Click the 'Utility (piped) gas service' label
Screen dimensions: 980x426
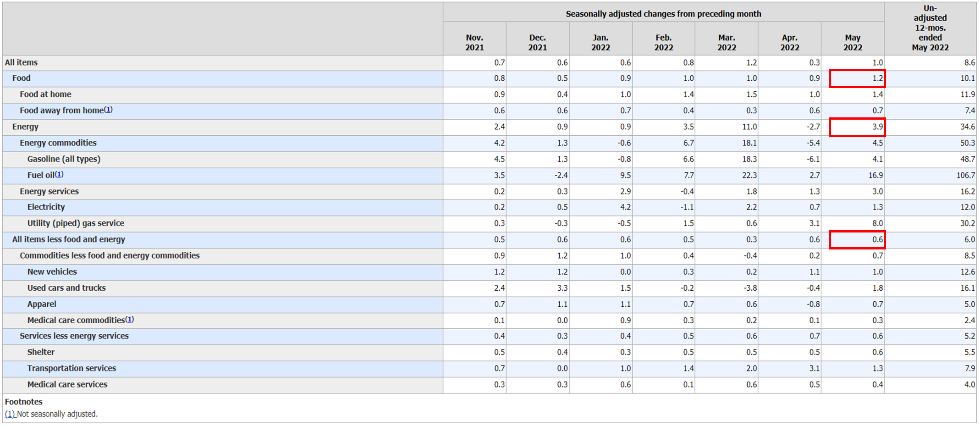(x=76, y=223)
